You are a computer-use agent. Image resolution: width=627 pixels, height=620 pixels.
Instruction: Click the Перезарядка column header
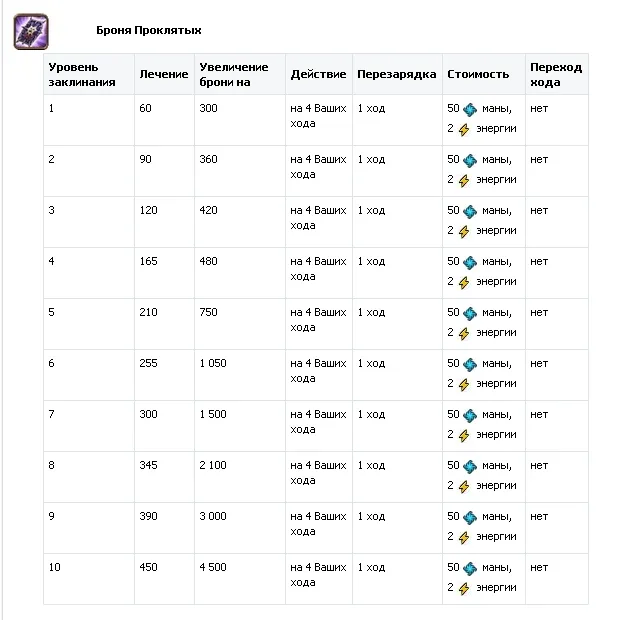point(396,74)
